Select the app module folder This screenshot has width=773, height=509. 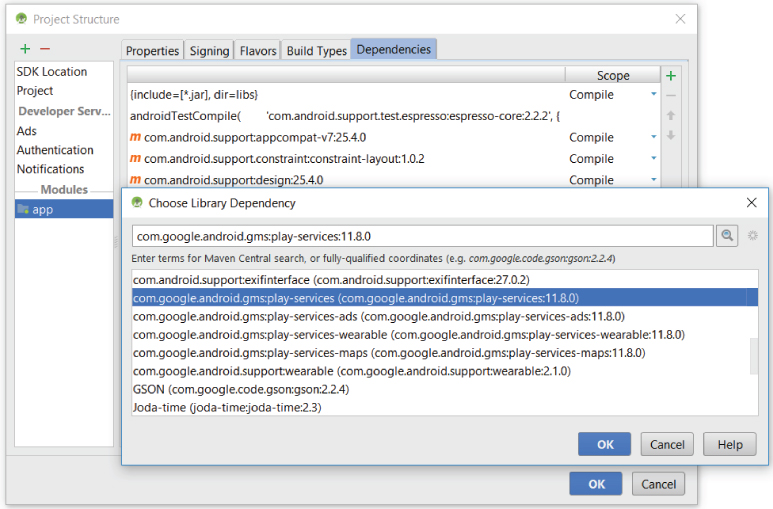point(42,209)
